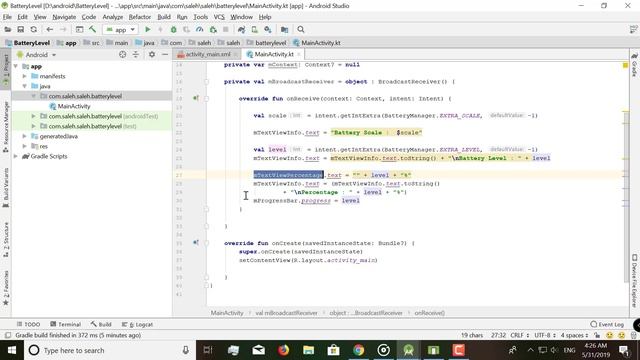Viewport: 640px width, 360px height.
Task: Expand the generatedJava folder
Action: [24, 136]
